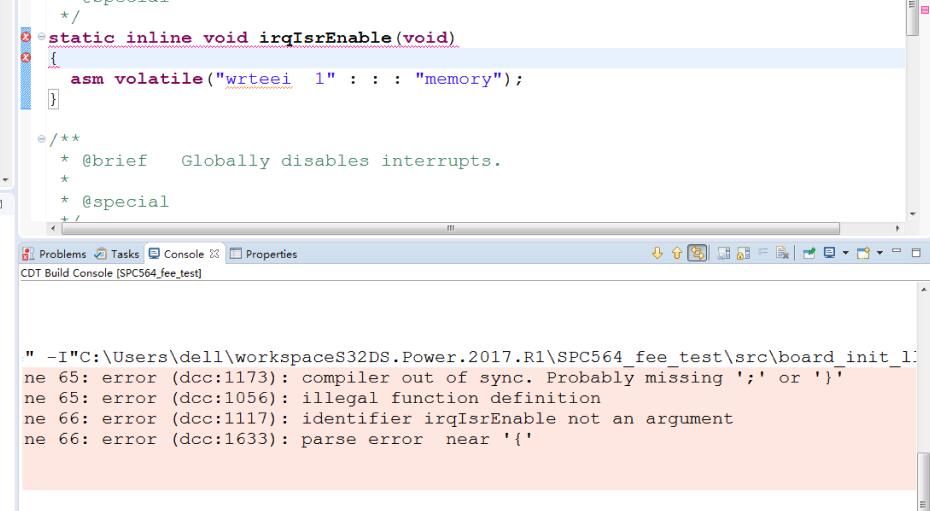Click console vertical scrollbar up arrow
Viewport: 930px width, 511px height.
click(x=923, y=289)
